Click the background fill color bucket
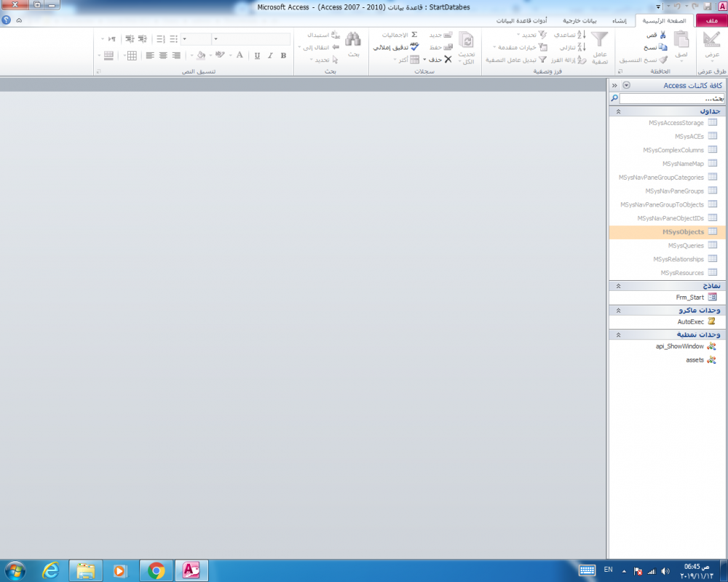The height and width of the screenshot is (582, 728). point(201,56)
